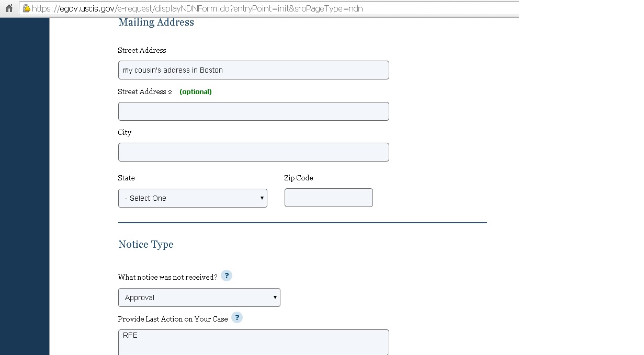Open help for 'Provide Last Action on Your Case'
This screenshot has width=644, height=355.
click(237, 318)
